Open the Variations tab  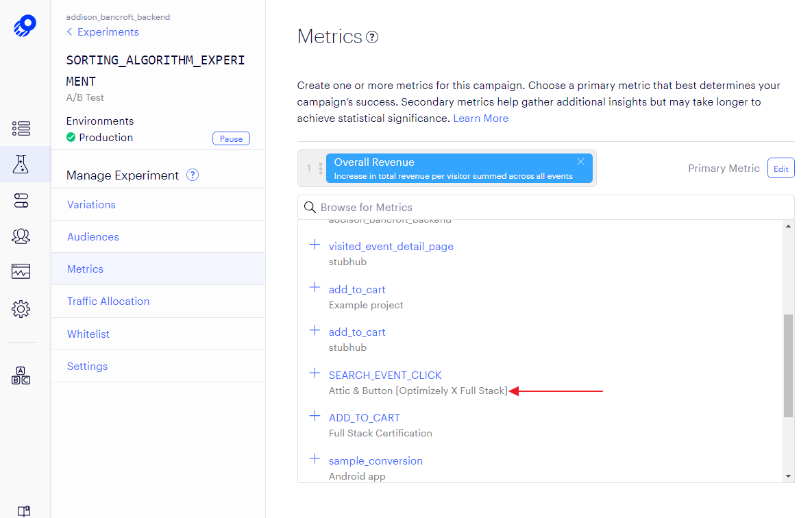point(91,205)
